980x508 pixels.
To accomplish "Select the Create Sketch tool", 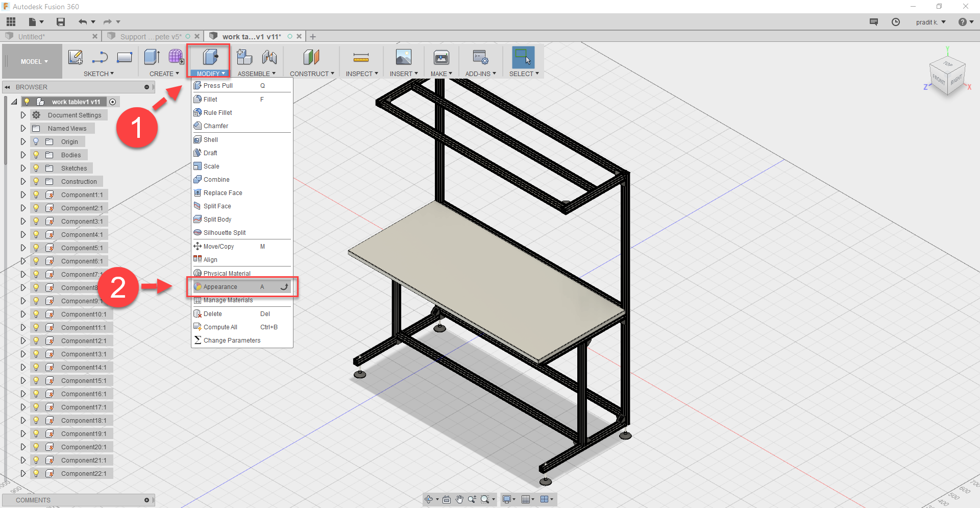I will coord(76,58).
